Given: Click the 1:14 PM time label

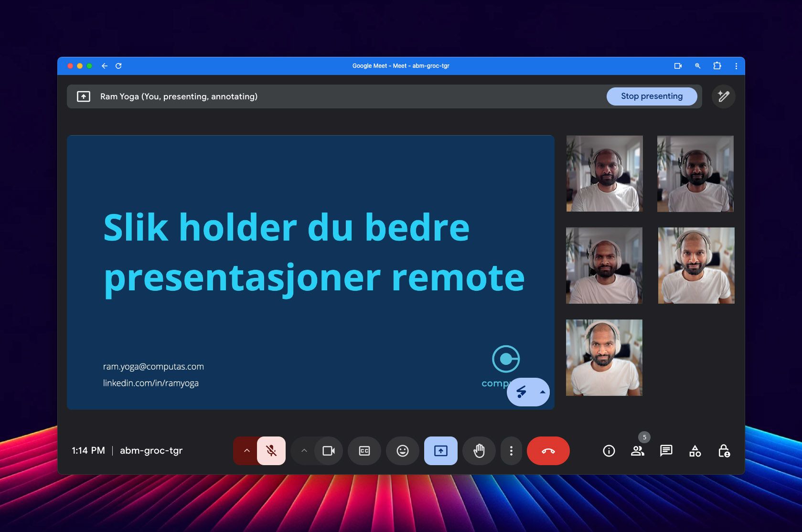Looking at the screenshot, I should 88,451.
